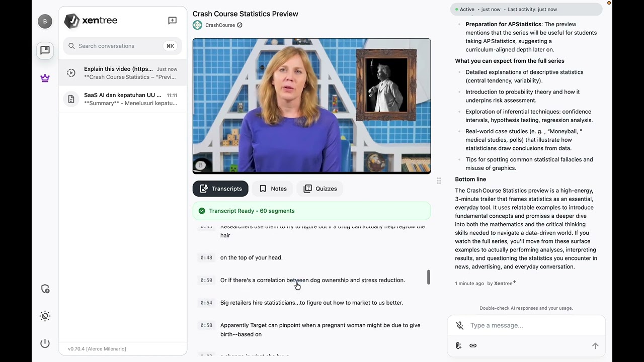This screenshot has height=362, width=644.
Task: Click the CrashCourse channel avatar
Action: click(197, 25)
